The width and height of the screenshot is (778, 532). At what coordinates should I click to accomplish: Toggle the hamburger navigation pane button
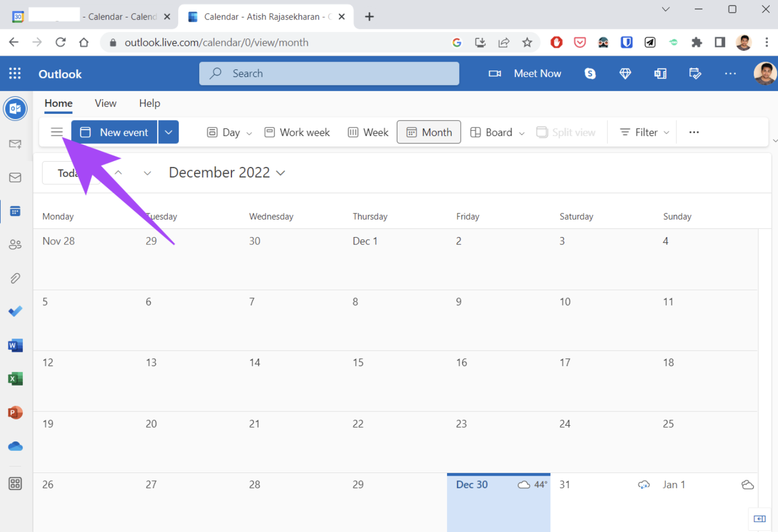tap(57, 132)
